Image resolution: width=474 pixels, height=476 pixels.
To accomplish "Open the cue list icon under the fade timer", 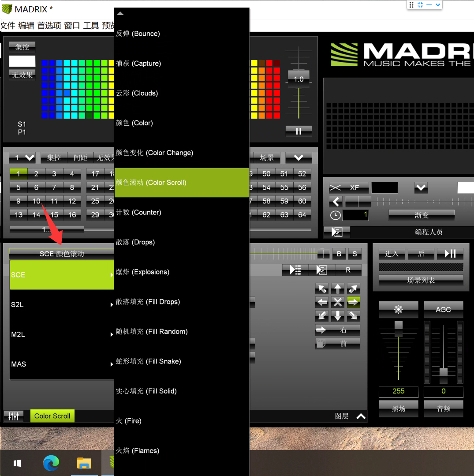I will 337,232.
